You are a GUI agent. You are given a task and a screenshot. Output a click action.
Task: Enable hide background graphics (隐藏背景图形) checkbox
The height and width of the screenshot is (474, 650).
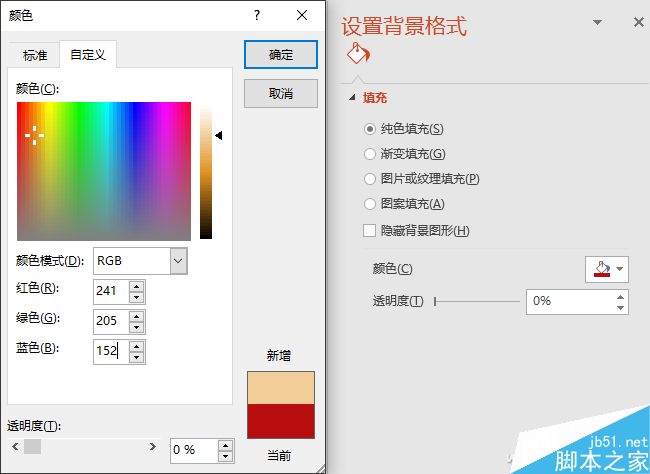[x=371, y=231]
